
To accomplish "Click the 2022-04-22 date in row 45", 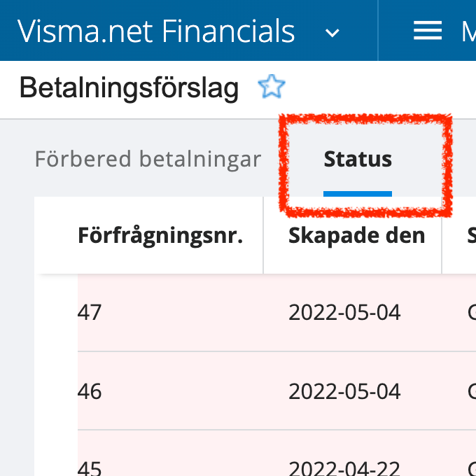I will [x=344, y=466].
